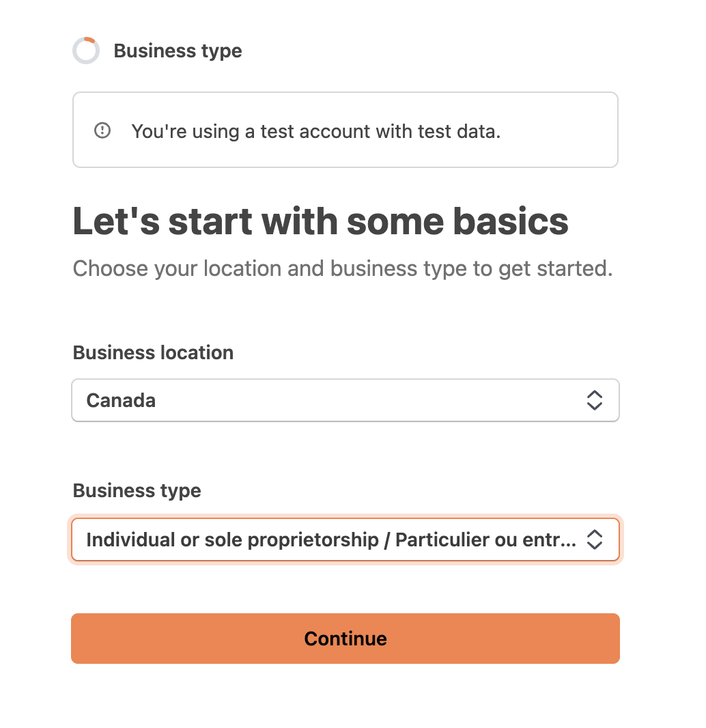Click the "Business location" field label
The height and width of the screenshot is (728, 706).
153,352
